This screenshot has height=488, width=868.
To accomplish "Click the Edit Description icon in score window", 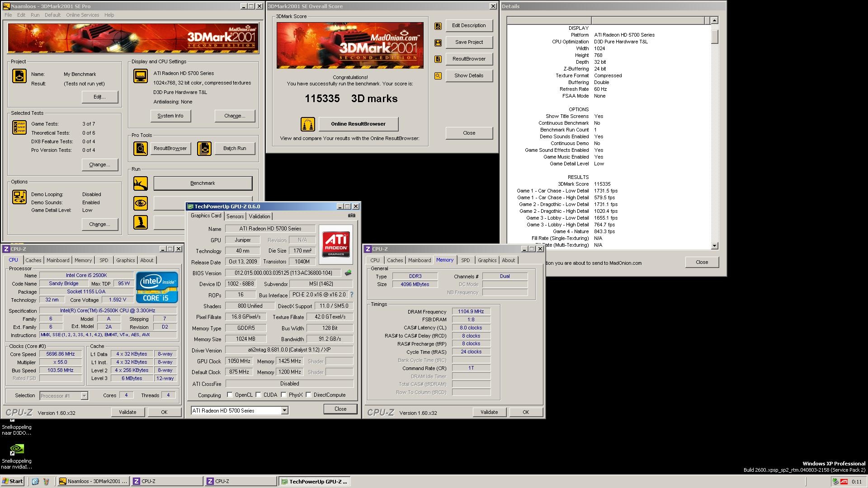I will [x=438, y=26].
